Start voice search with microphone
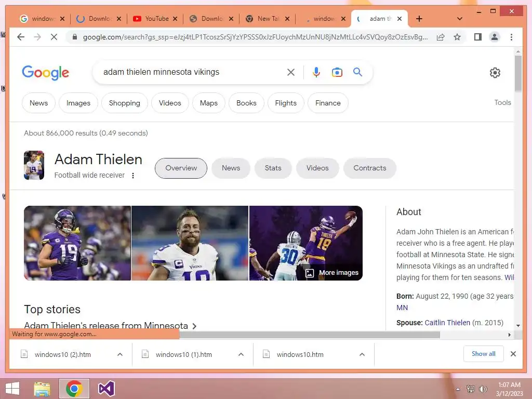The height and width of the screenshot is (399, 532). [316, 72]
